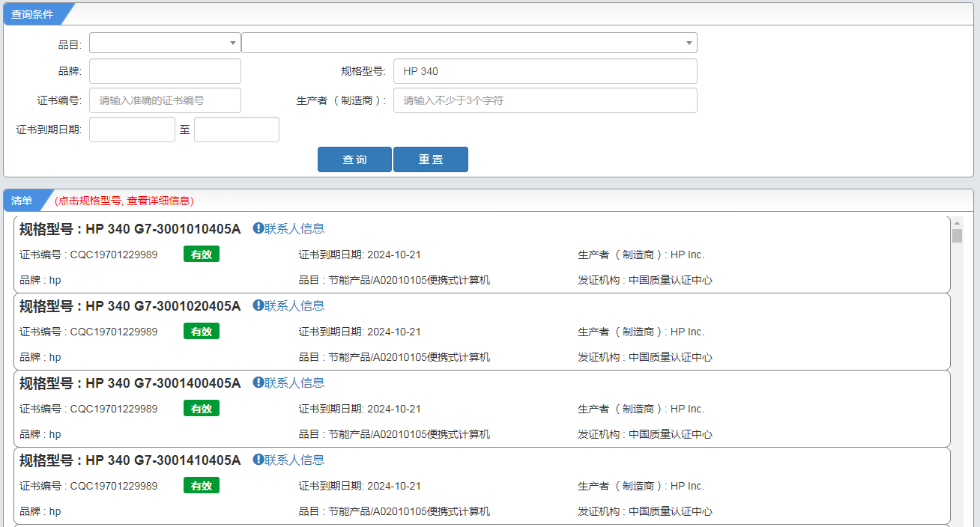Image resolution: width=980 pixels, height=527 pixels.
Task: Click 有效 badge on G7-3001020405A card
Action: 202,332
